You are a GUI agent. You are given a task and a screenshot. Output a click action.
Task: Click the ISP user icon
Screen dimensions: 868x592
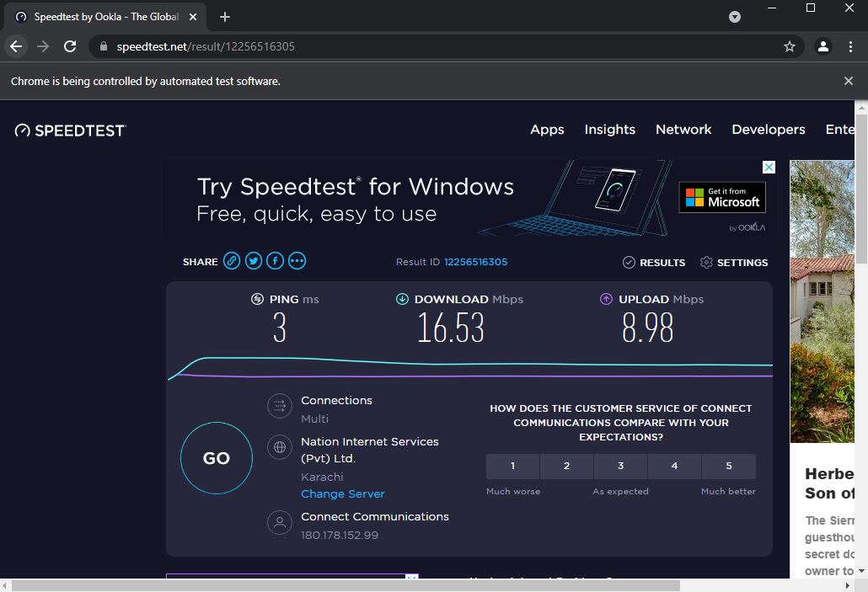(280, 522)
